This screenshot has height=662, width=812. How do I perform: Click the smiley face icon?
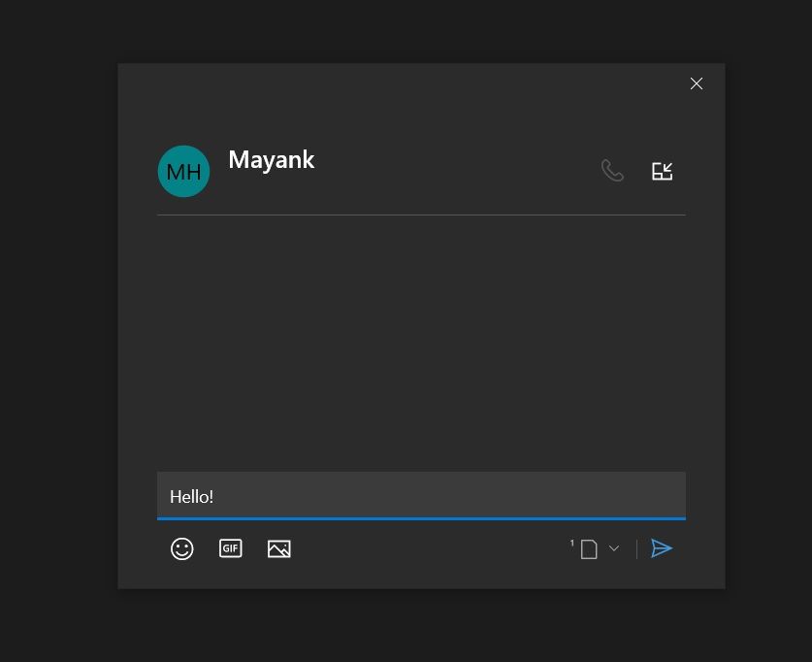point(182,548)
